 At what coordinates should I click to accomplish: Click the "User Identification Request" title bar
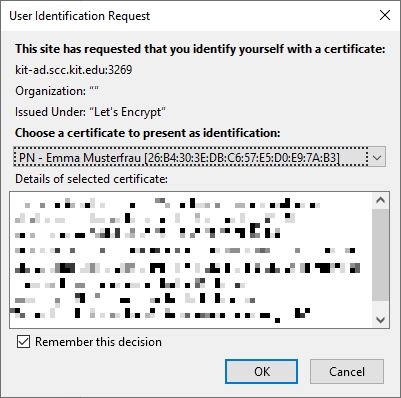click(x=80, y=16)
